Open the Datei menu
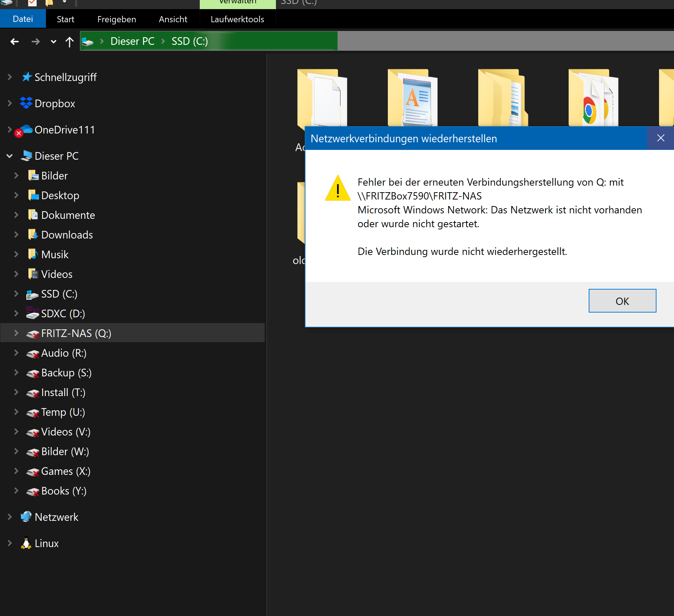Viewport: 674px width, 616px height. (x=23, y=19)
